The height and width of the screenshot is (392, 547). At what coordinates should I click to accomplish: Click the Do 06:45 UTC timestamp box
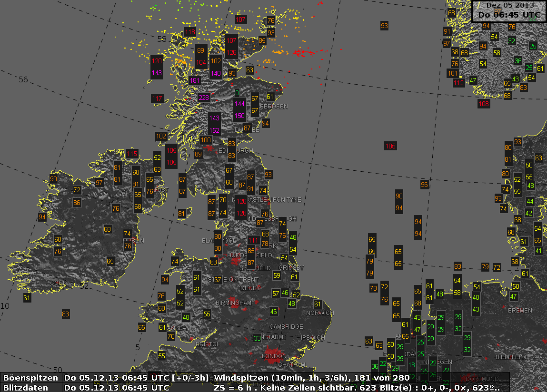pos(509,15)
